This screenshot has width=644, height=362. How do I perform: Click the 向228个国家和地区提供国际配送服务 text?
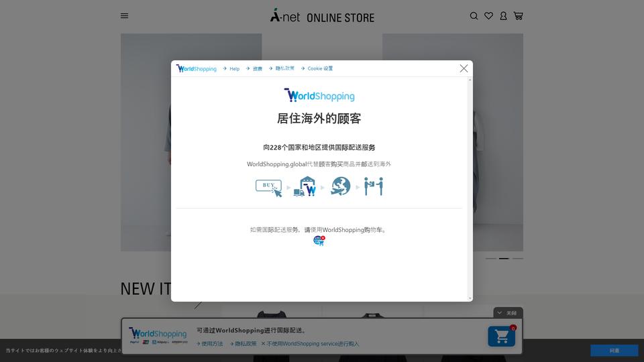tap(319, 147)
